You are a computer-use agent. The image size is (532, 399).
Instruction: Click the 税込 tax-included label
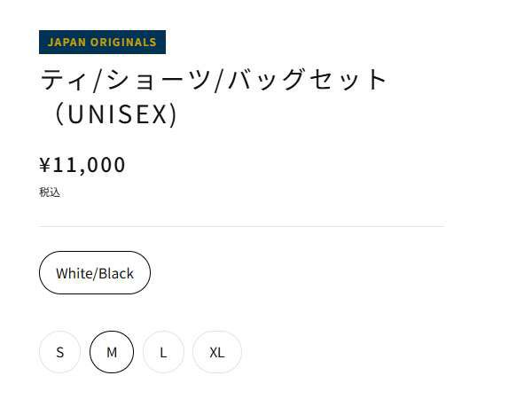(50, 192)
